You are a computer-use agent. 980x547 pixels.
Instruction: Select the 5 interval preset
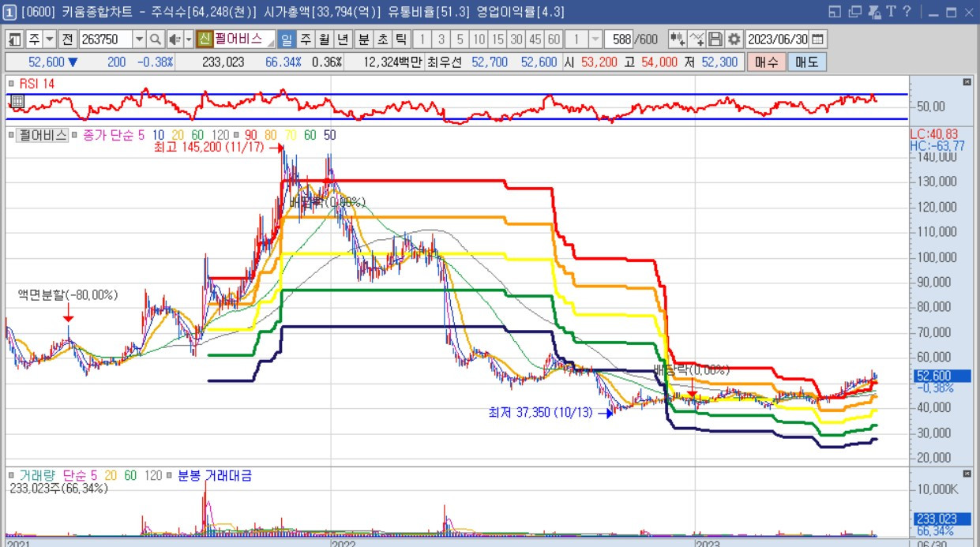[460, 39]
